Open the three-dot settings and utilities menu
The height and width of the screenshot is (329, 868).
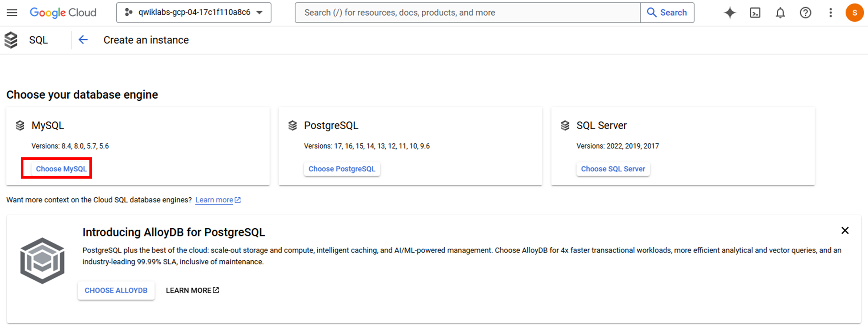click(x=831, y=13)
